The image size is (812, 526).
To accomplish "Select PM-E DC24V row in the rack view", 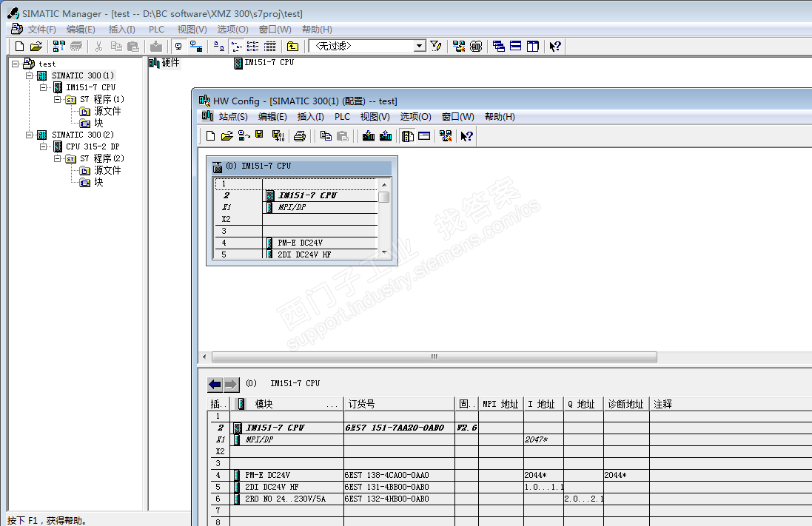I will click(296, 243).
